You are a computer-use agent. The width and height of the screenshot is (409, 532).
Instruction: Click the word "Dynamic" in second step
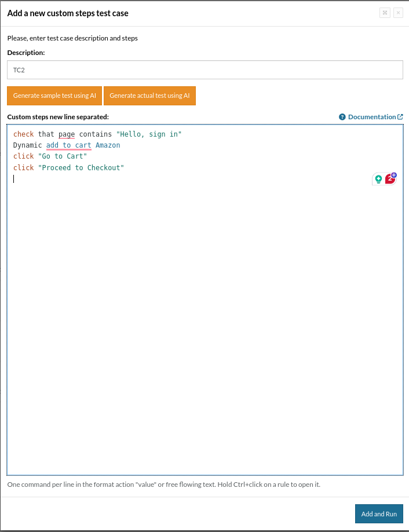28,145
